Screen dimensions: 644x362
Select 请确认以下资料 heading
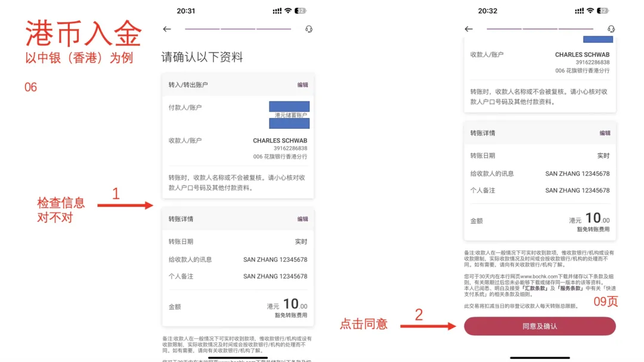[202, 57]
